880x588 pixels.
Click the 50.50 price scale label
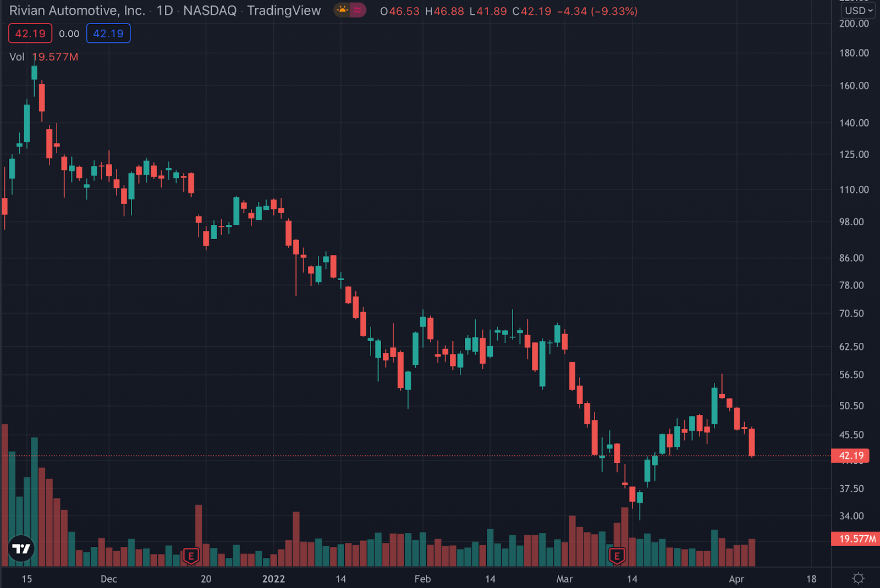pyautogui.click(x=851, y=406)
